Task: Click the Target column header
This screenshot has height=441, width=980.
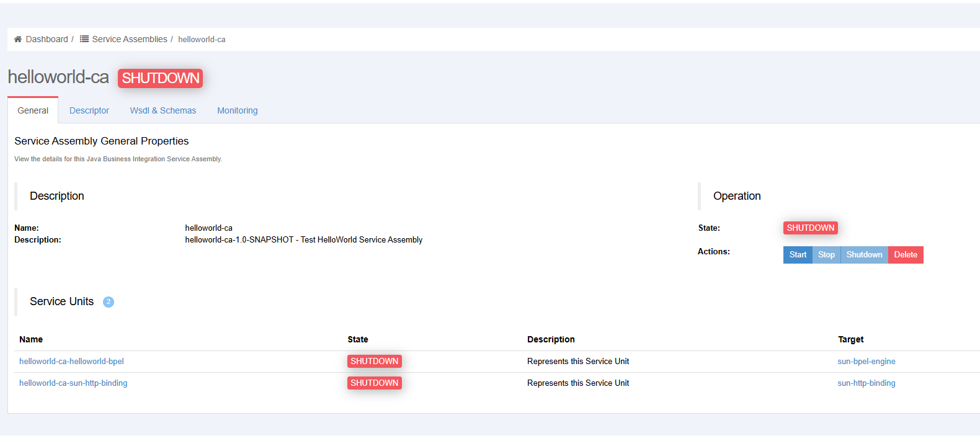Action: 850,339
